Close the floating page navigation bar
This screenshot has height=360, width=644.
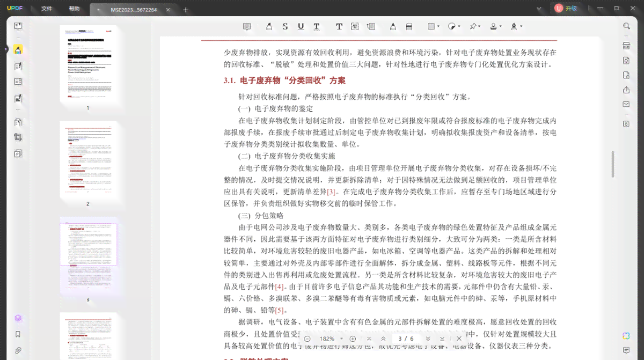coord(459,339)
